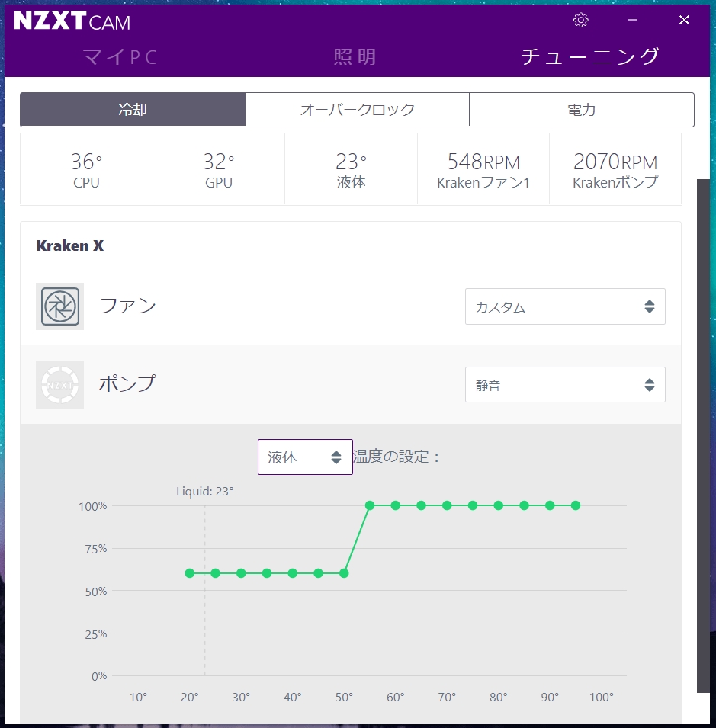
Task: Click the 液体 23° temperature tile
Action: [x=351, y=169]
